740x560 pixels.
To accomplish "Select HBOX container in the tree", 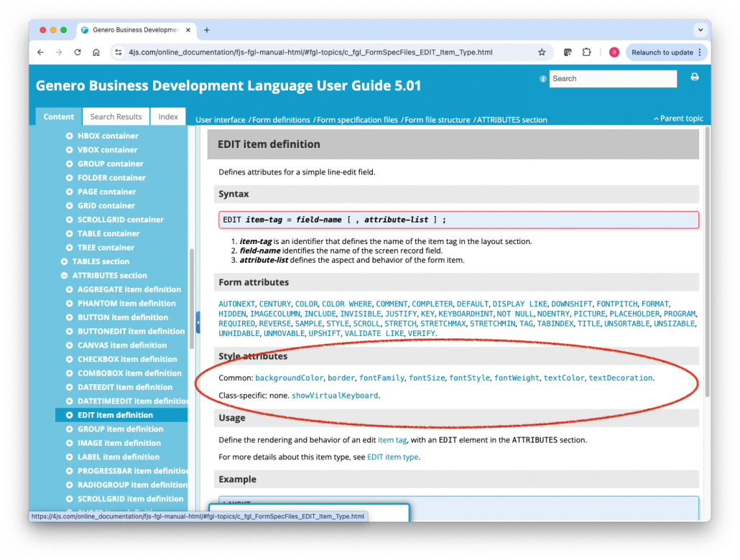I will [x=108, y=136].
